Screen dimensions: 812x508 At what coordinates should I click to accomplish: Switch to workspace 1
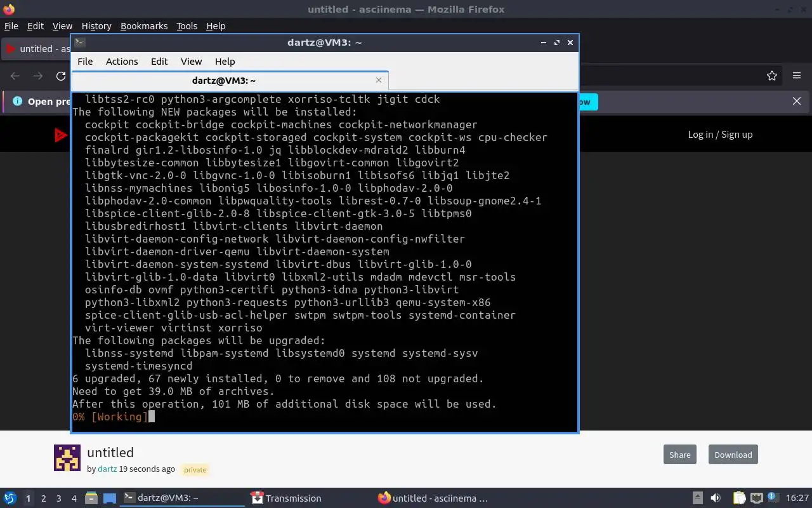tap(28, 498)
